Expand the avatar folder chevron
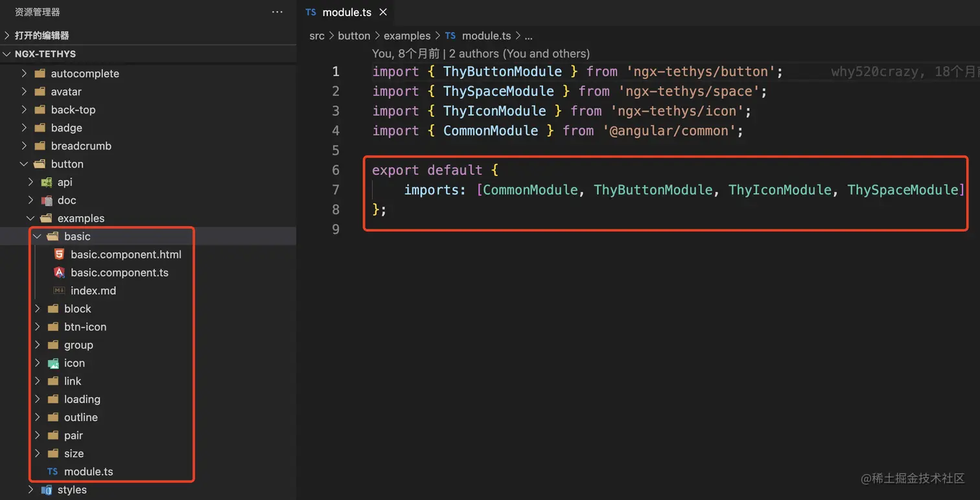Image resolution: width=980 pixels, height=500 pixels. (x=24, y=91)
